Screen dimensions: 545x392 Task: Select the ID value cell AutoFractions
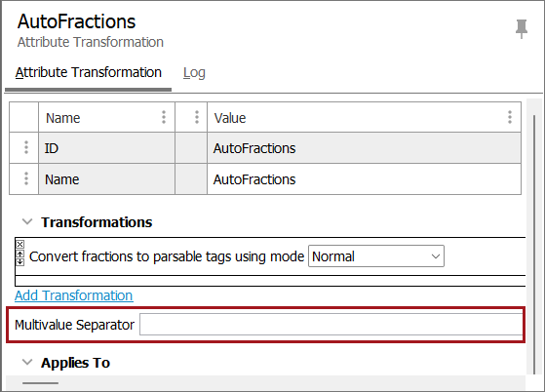(x=364, y=148)
